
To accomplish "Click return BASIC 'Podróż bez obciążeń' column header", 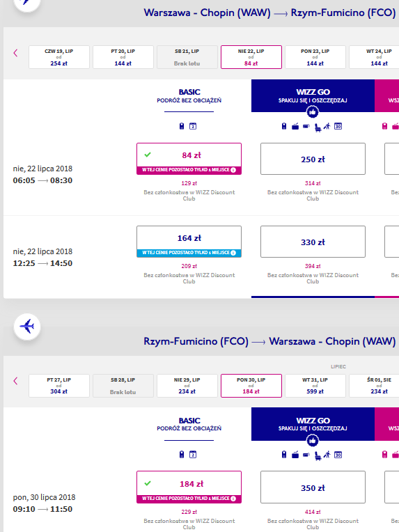I will coord(189,424).
